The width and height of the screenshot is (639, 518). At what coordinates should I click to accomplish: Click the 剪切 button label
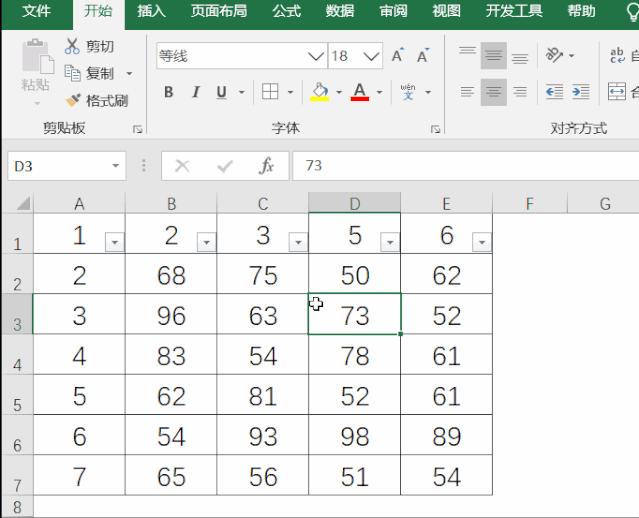click(x=100, y=46)
